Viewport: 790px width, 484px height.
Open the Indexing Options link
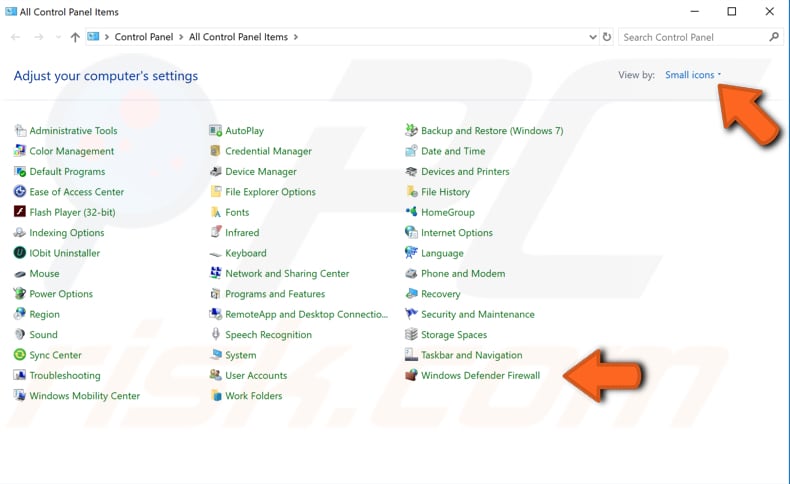(67, 233)
